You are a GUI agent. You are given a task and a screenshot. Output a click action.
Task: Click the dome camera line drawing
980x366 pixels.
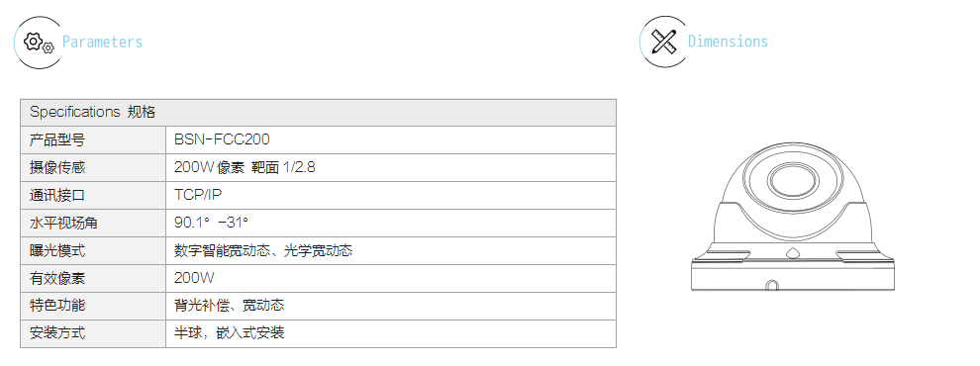pos(793,217)
